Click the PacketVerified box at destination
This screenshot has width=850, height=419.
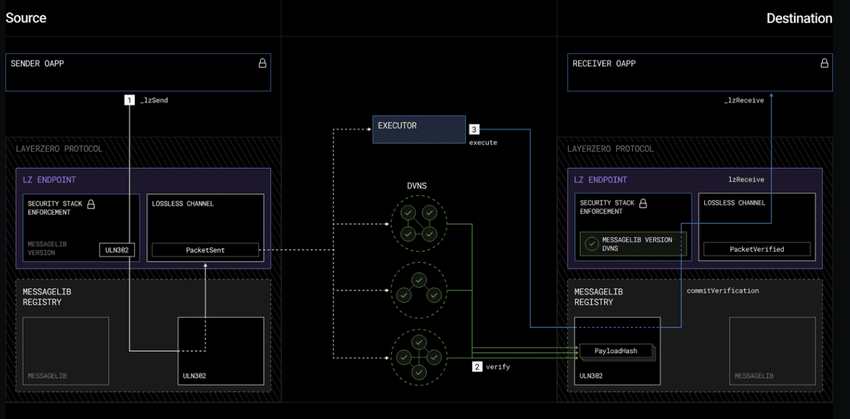click(x=757, y=249)
